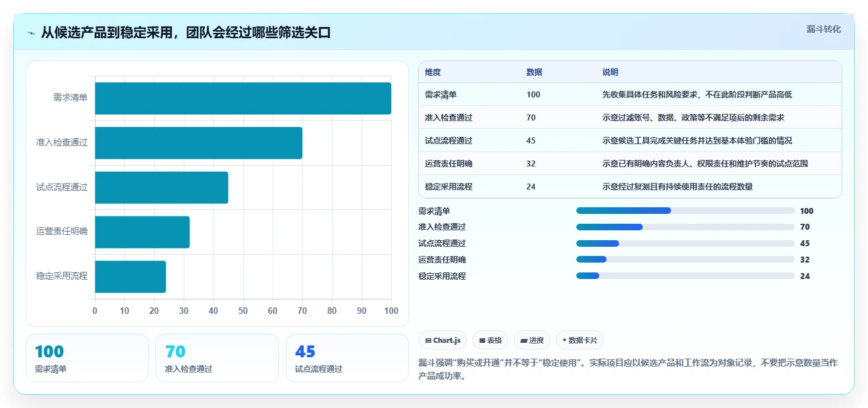Click the 试点流程通过 progress bar
Screen dimensions: 868x408
(x=686, y=243)
